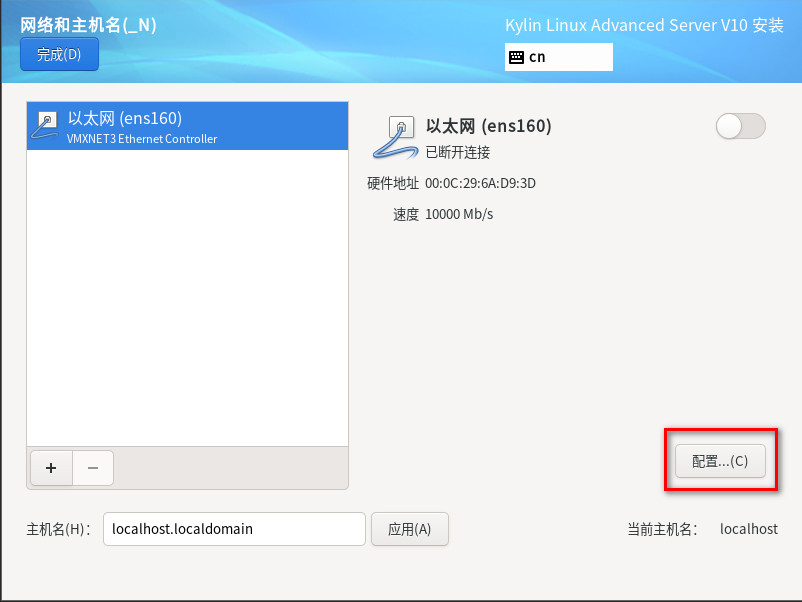Click the 10000 Mb/s speed value

pos(459,214)
